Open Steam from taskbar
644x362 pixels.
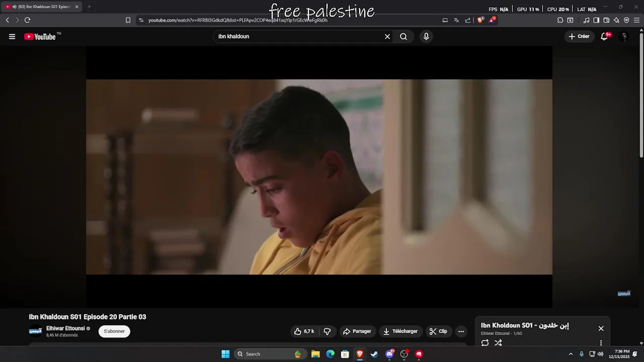(x=374, y=354)
